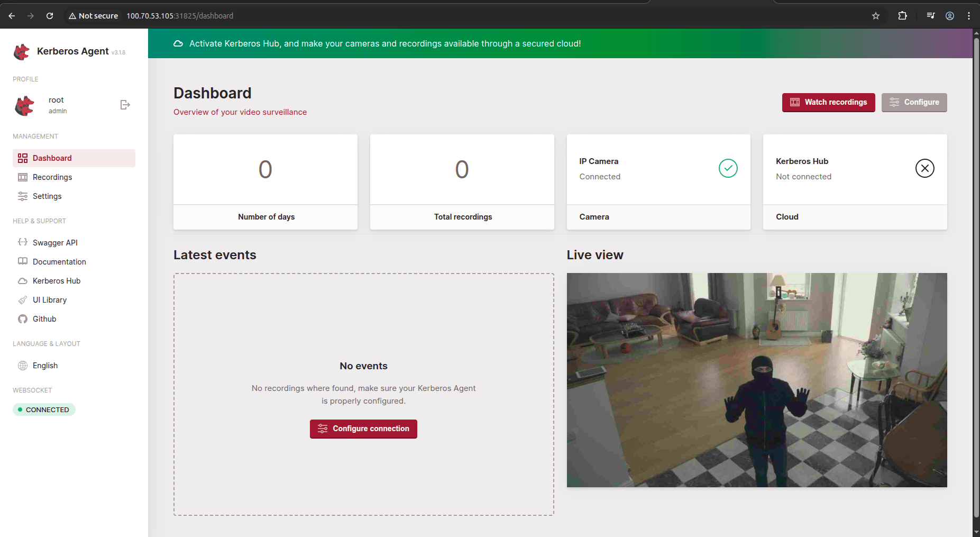Select the English language option
Screen dimensions: 980x537
coord(74,366)
